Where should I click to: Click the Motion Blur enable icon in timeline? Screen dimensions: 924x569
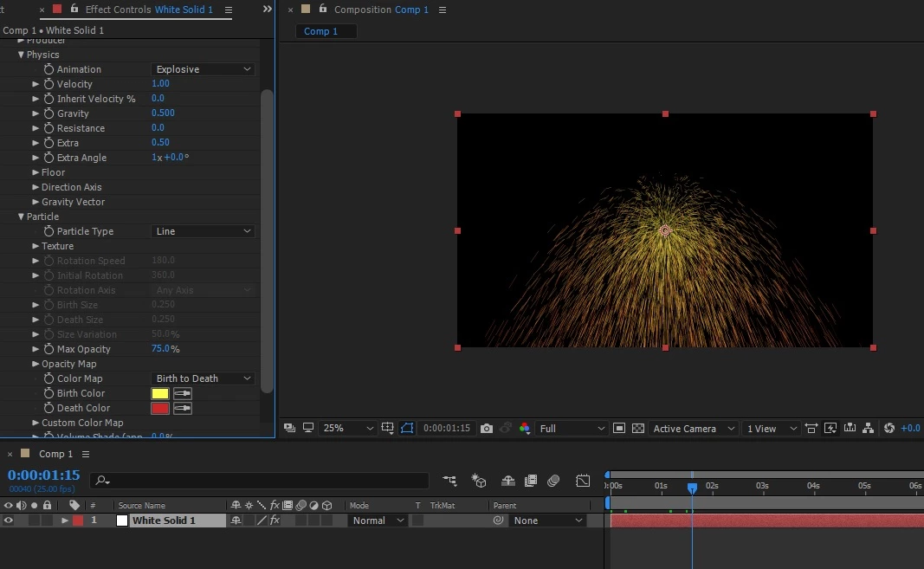click(554, 481)
